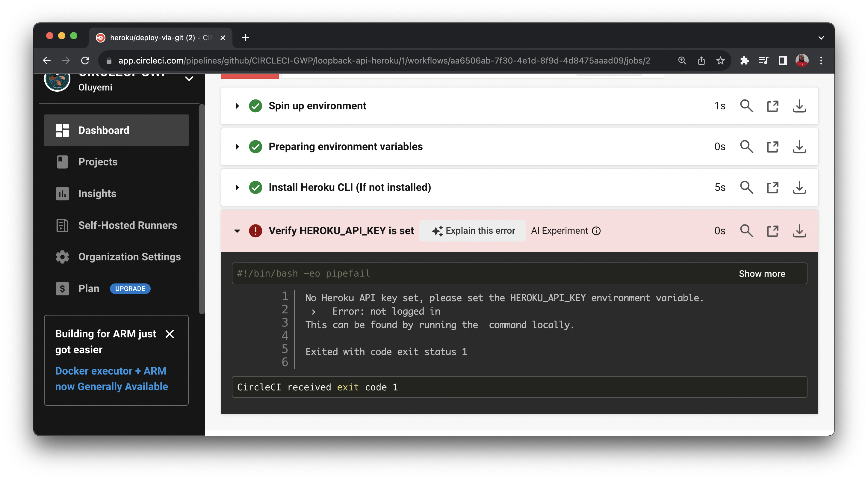
Task: Bookmark this page with the star icon
Action: [x=720, y=61]
